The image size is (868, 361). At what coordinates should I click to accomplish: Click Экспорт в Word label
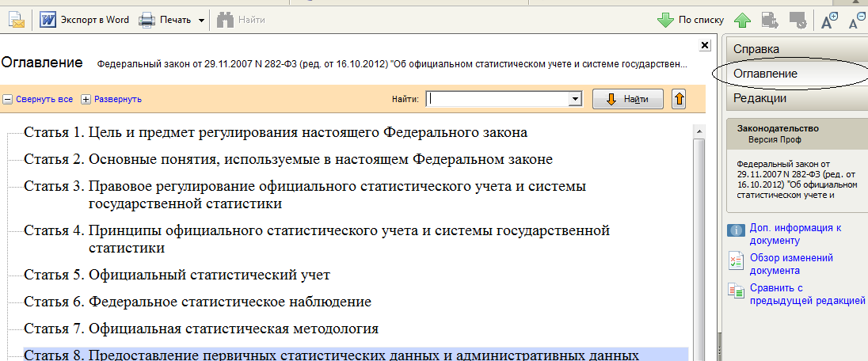95,20
